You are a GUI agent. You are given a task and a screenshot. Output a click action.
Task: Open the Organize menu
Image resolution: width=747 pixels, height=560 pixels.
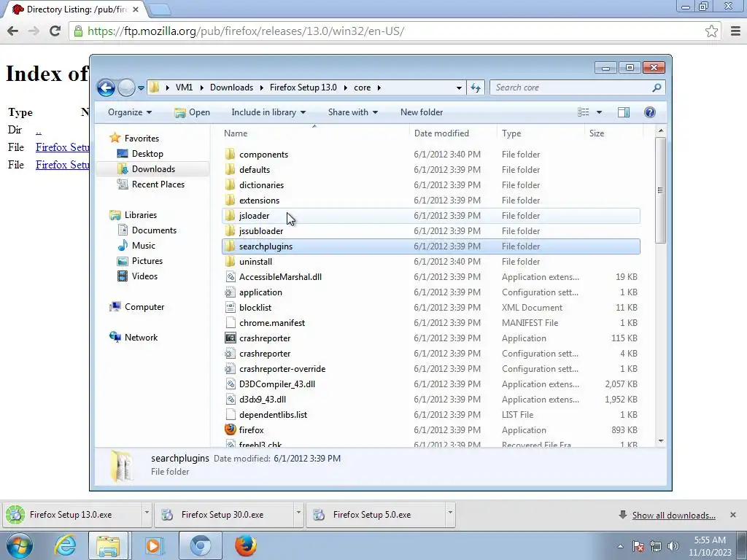(130, 112)
